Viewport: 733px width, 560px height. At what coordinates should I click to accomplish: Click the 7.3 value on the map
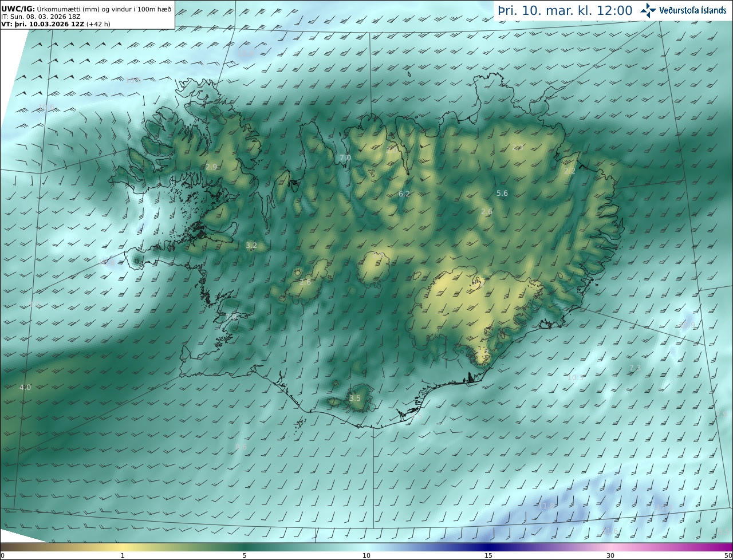click(x=635, y=368)
